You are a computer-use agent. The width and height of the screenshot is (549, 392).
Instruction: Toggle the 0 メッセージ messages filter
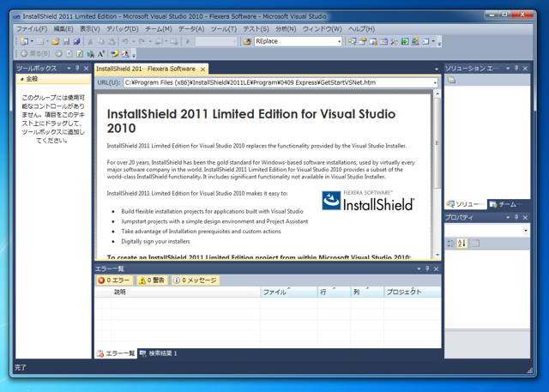click(x=195, y=280)
